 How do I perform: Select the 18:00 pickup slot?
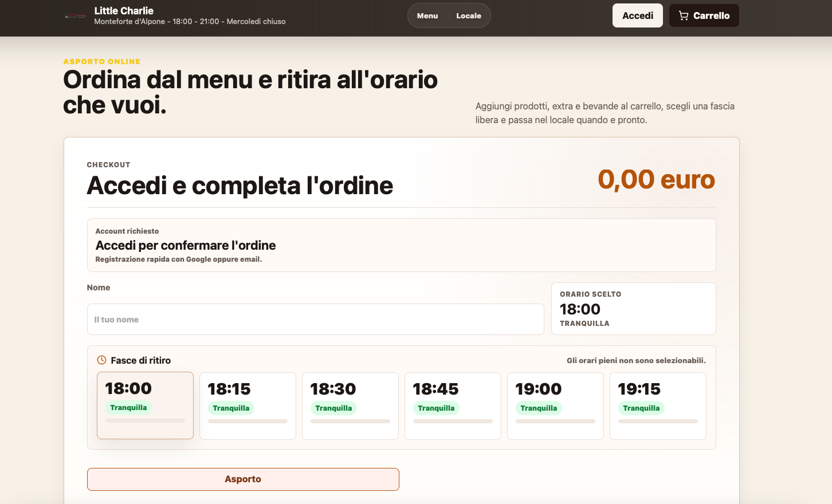pyautogui.click(x=145, y=405)
